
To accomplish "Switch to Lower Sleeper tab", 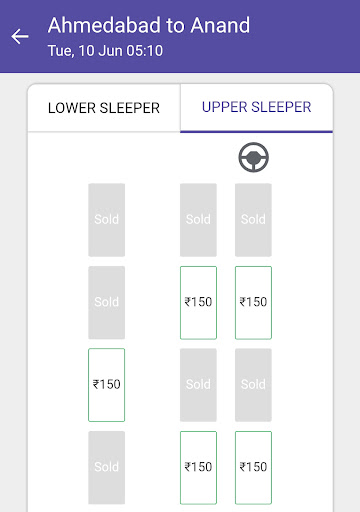I will pyautogui.click(x=104, y=108).
